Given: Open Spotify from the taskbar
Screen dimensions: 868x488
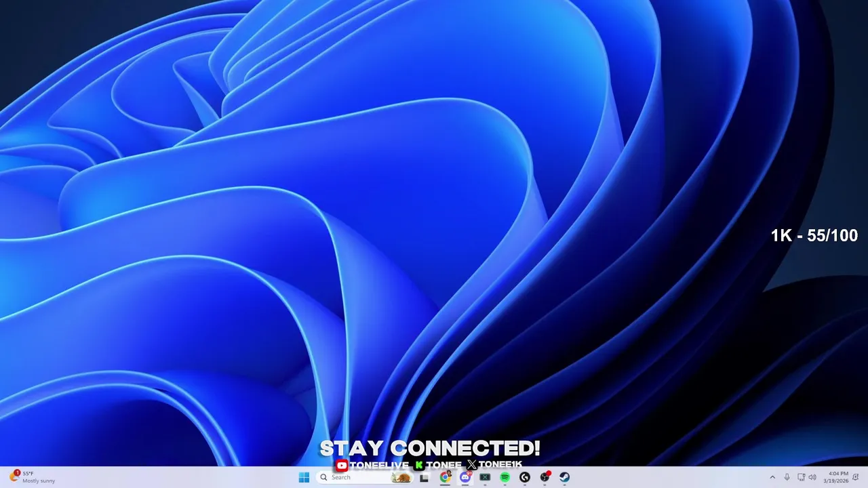Looking at the screenshot, I should (x=505, y=477).
